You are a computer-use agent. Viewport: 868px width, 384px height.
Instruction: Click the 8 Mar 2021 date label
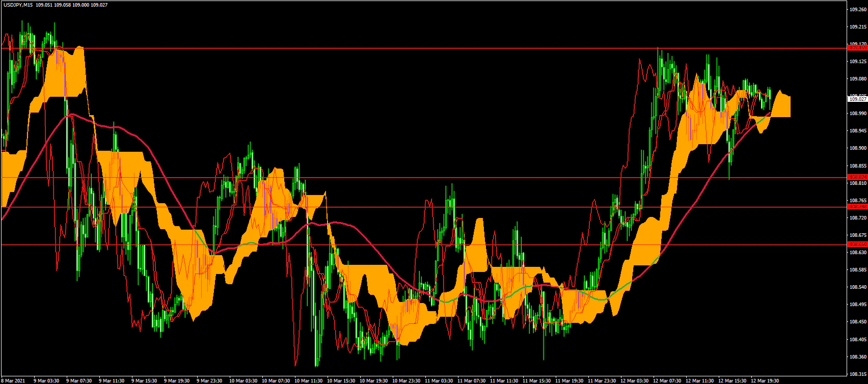[13, 380]
